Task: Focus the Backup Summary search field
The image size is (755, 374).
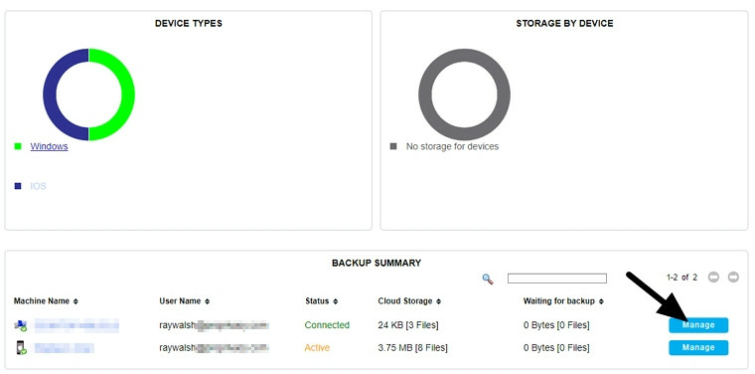Action: 557,278
